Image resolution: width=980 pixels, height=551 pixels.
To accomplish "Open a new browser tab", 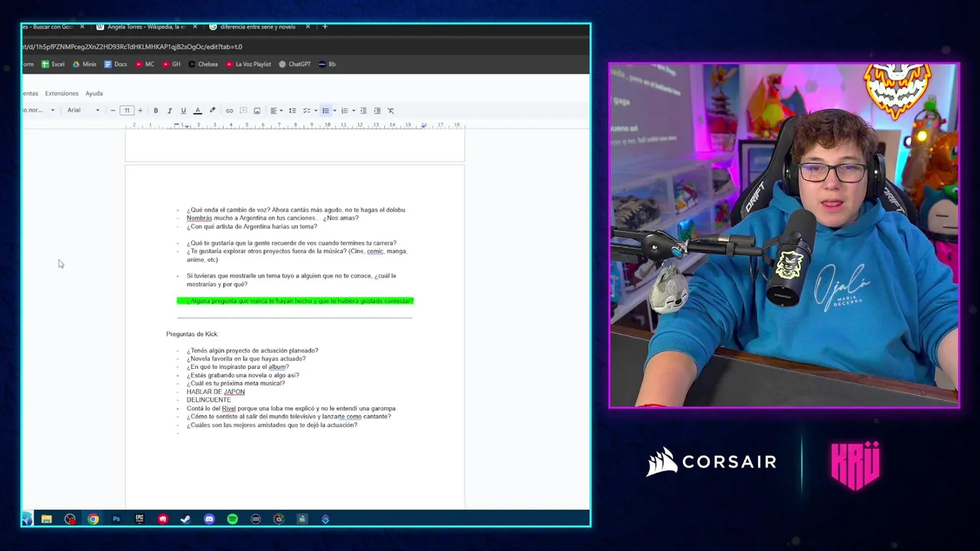I will [x=325, y=27].
